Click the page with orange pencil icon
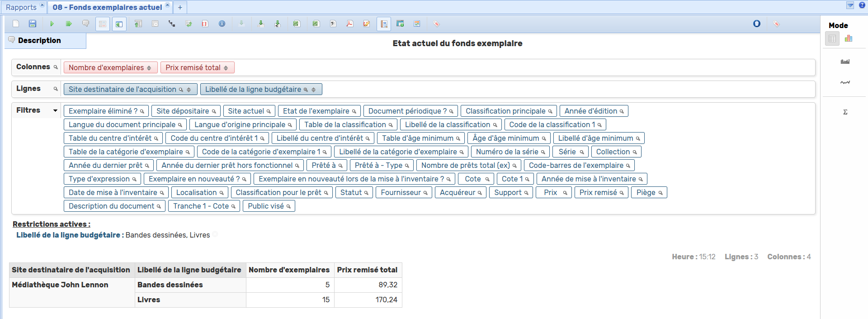Image resolution: width=868 pixels, height=319 pixels. [x=367, y=24]
